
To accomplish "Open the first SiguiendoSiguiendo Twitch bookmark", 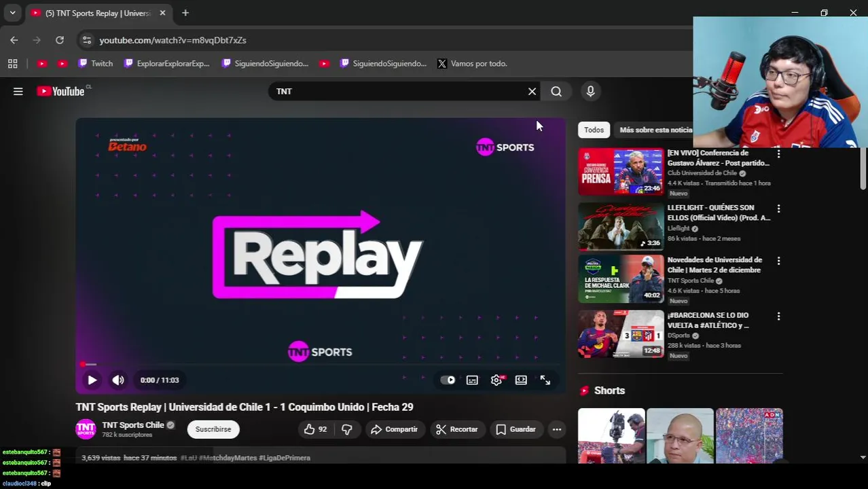I will 265,63.
